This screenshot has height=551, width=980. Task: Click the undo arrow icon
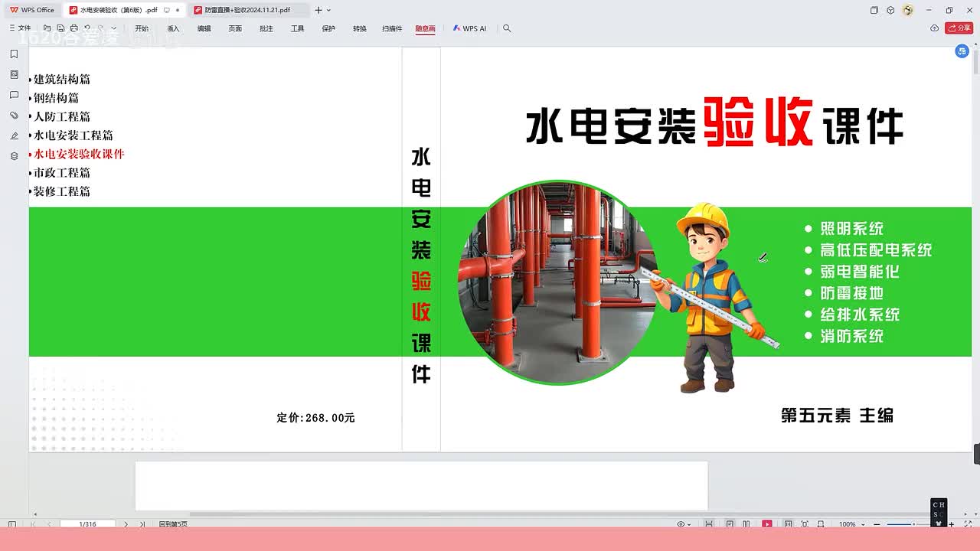pyautogui.click(x=87, y=28)
